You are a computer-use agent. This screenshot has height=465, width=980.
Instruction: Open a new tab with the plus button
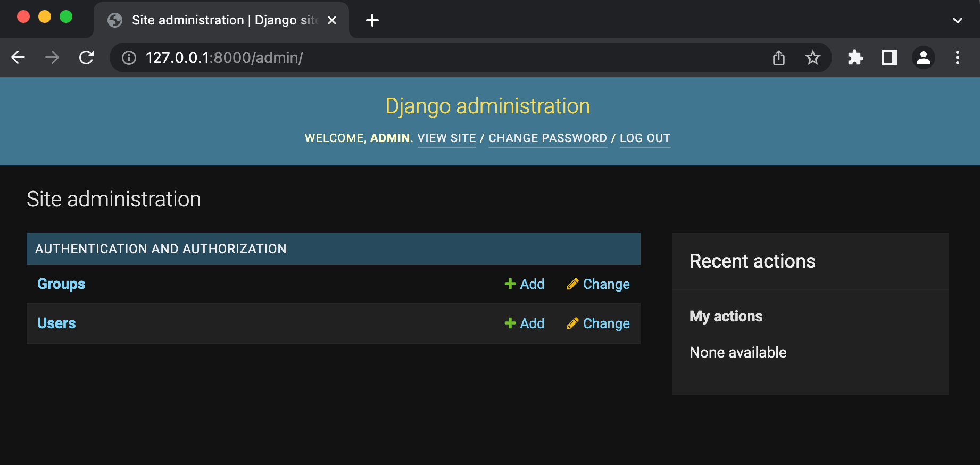coord(372,20)
